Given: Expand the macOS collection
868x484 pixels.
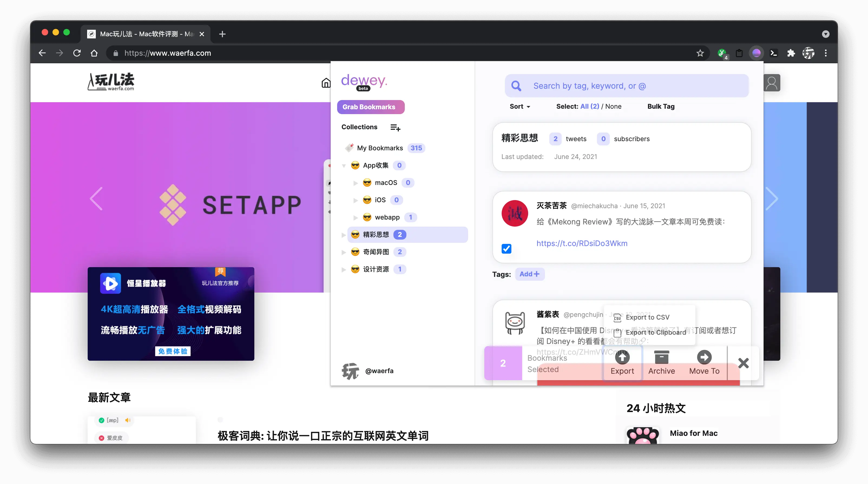Looking at the screenshot, I should [356, 183].
